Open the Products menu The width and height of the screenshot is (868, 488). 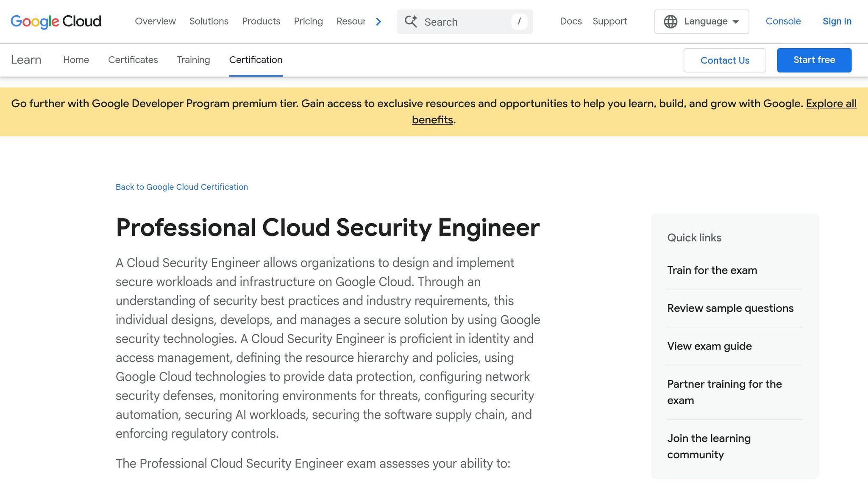[x=261, y=21]
